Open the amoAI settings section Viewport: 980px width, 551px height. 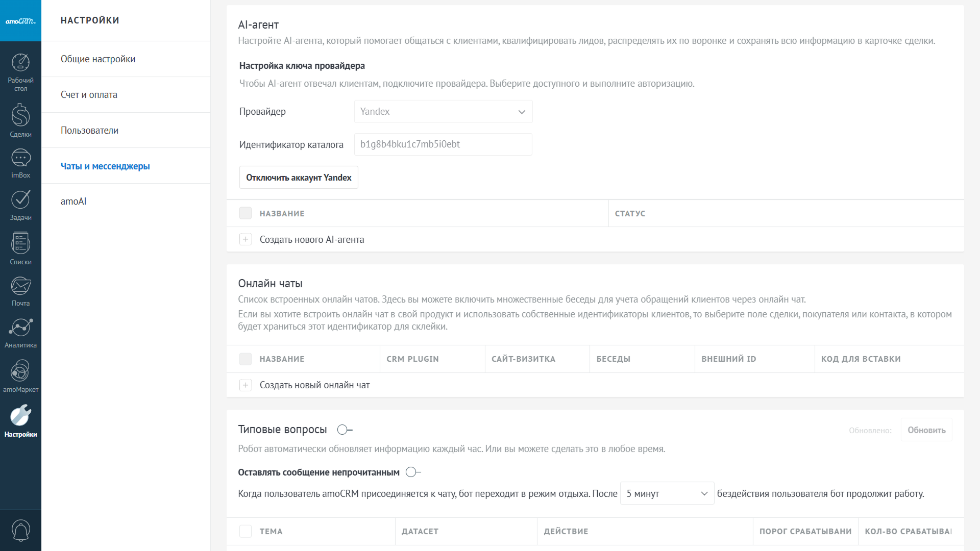pos(73,202)
